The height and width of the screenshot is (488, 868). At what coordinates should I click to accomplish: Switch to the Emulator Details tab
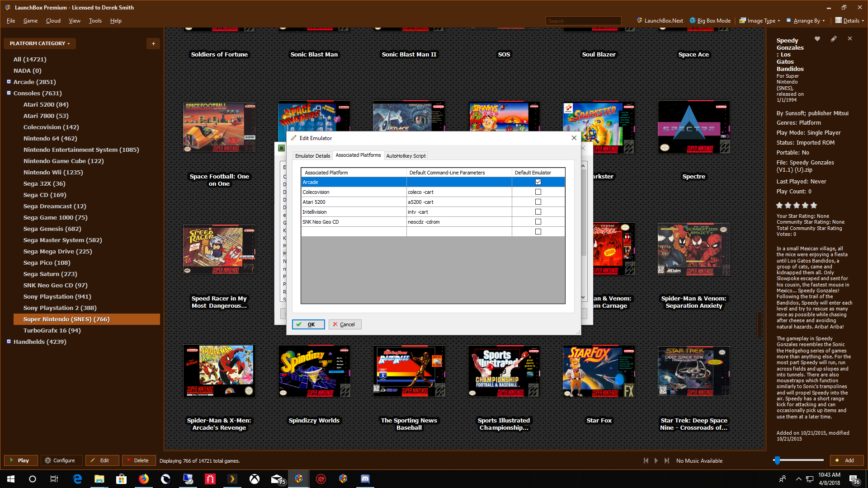312,156
